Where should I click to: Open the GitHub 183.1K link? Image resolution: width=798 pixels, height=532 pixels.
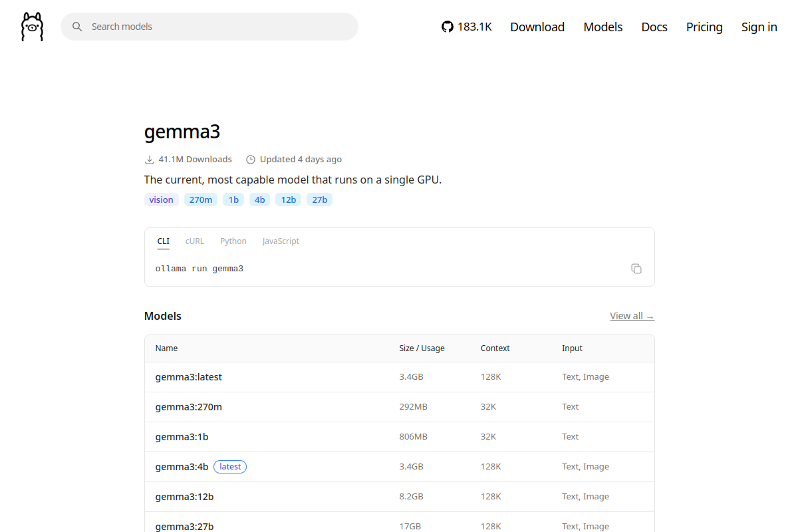(x=467, y=27)
